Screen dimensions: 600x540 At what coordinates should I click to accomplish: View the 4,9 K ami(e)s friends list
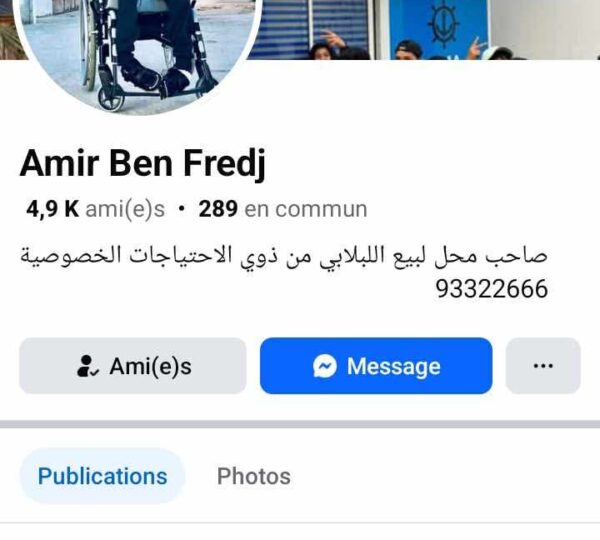(95, 209)
